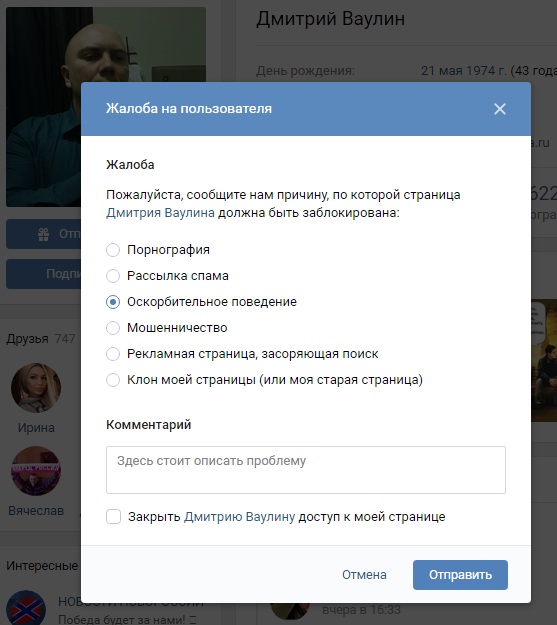
Task: Open friend Вячеслав's round avatar
Action: [36, 471]
